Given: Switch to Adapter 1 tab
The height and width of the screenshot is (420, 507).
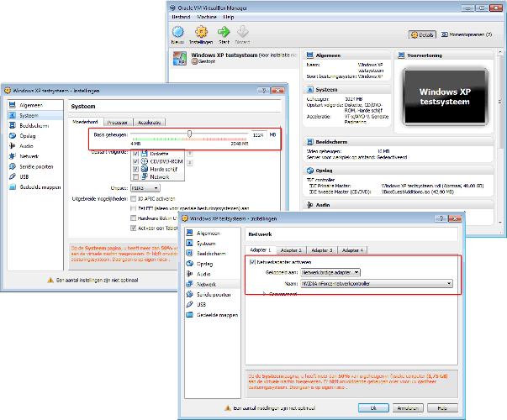Looking at the screenshot, I should click(261, 249).
